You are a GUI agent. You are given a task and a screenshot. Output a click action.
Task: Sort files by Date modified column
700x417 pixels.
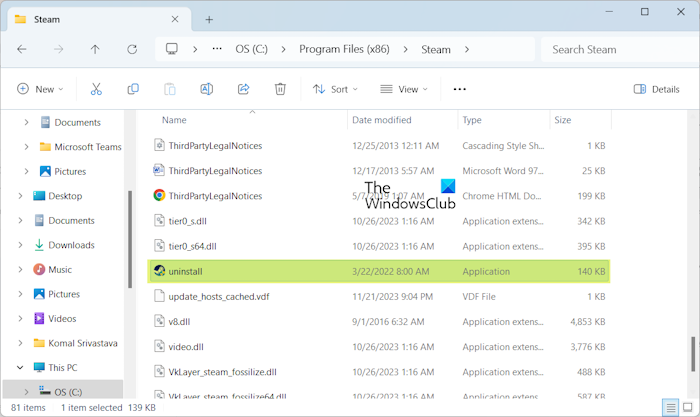click(x=382, y=120)
